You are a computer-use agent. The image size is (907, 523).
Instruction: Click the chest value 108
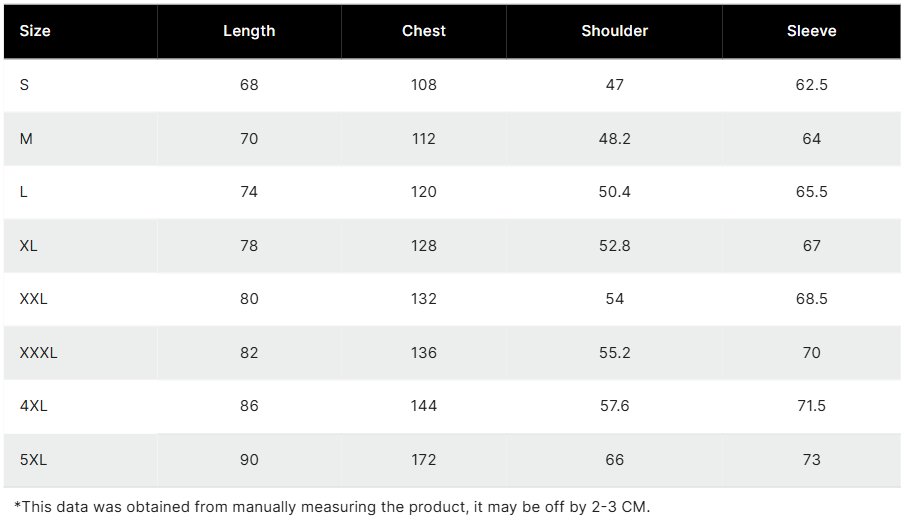(424, 85)
